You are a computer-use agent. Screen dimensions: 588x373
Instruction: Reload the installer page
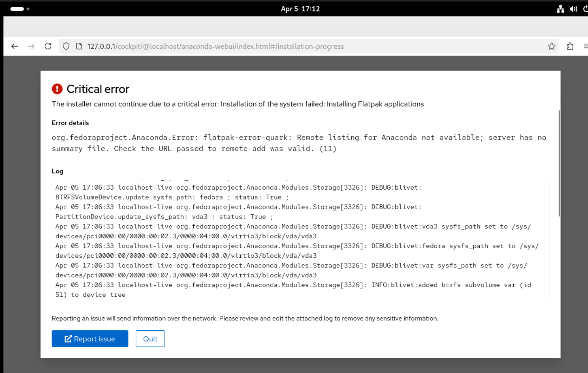point(48,46)
